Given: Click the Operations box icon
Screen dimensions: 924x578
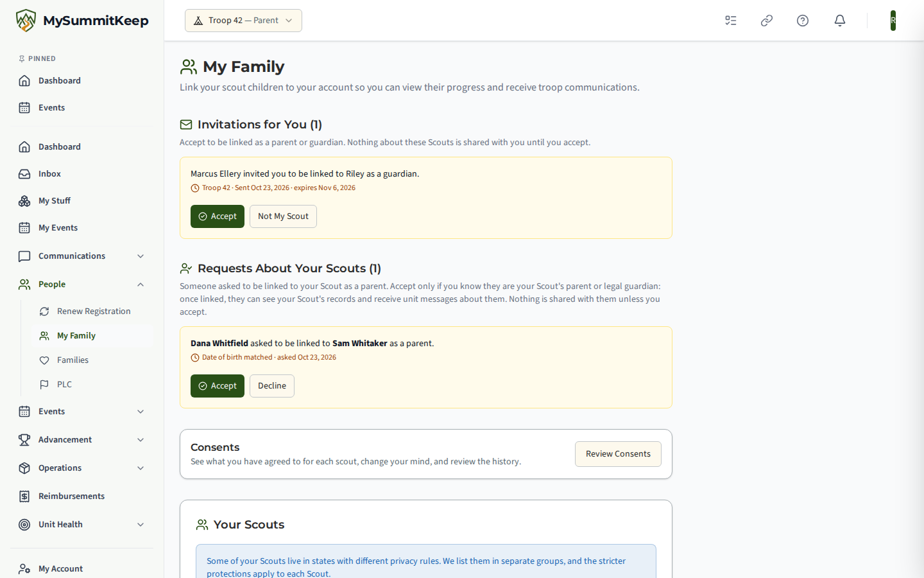Looking at the screenshot, I should tap(24, 468).
